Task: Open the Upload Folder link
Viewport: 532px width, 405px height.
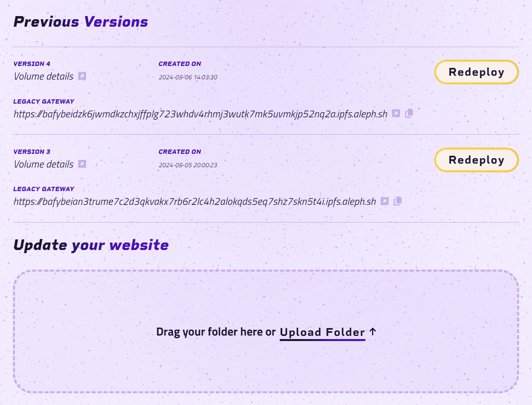Action: [322, 332]
